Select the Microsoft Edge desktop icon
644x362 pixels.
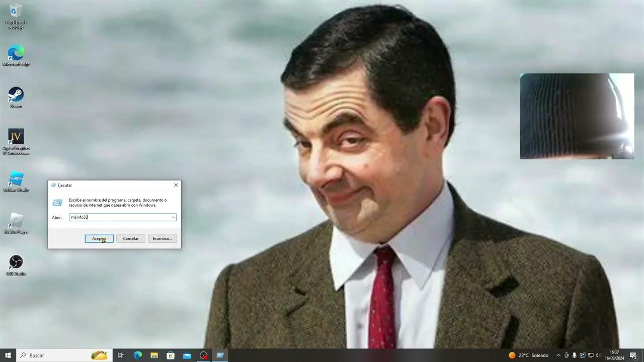(16, 54)
